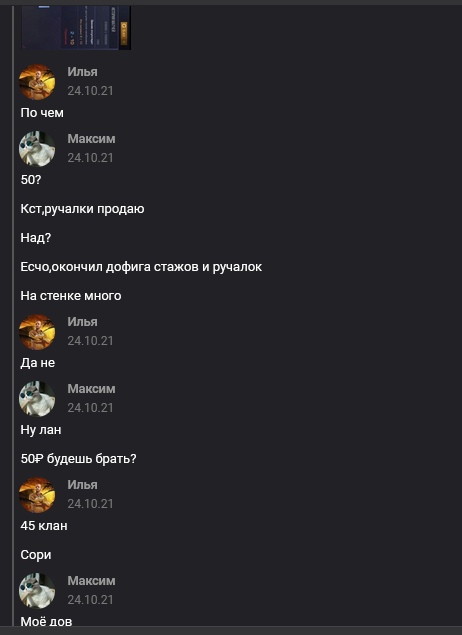Click the name Илья above 'Да не'

[x=82, y=322]
